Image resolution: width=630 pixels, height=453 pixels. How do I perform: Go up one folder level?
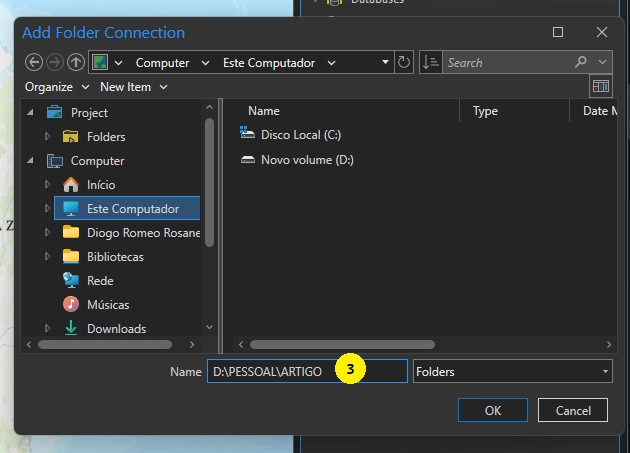(76, 62)
